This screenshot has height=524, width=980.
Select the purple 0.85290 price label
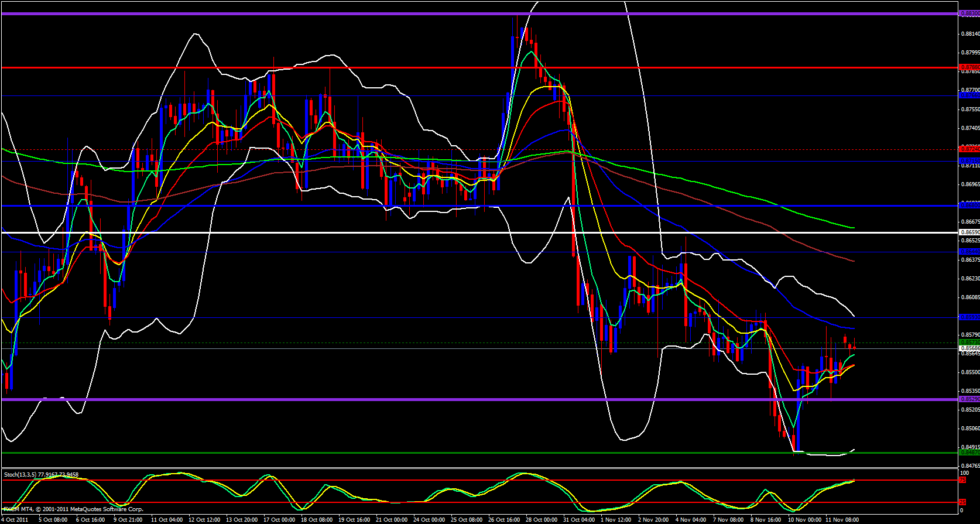(x=969, y=399)
